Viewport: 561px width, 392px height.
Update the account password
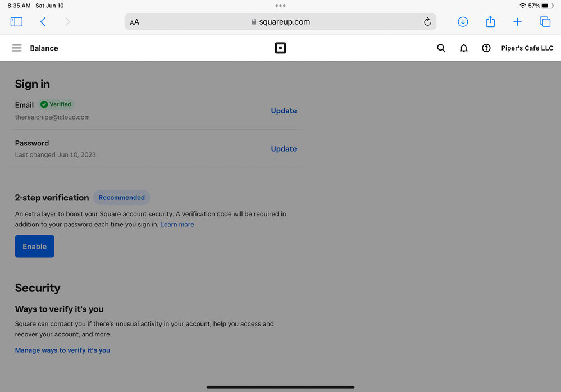point(284,149)
